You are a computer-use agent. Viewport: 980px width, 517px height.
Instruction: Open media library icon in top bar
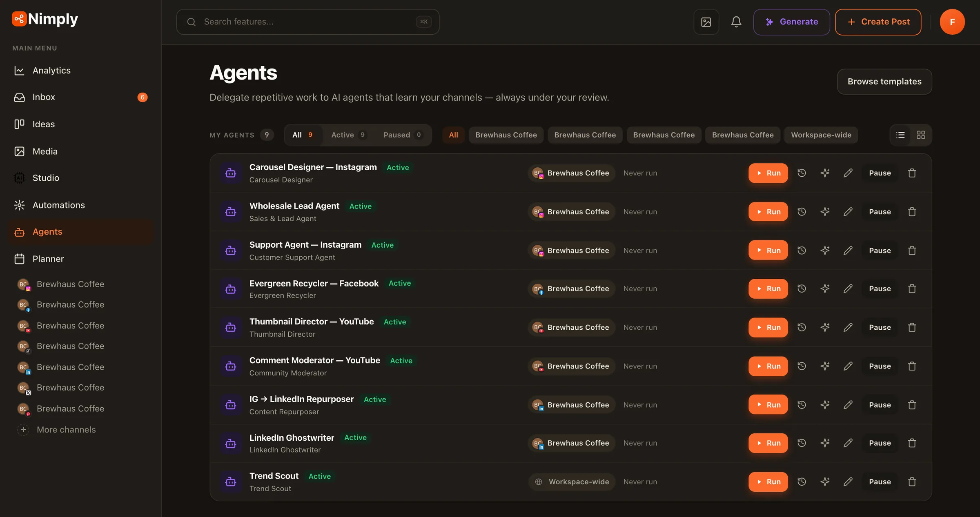(706, 22)
